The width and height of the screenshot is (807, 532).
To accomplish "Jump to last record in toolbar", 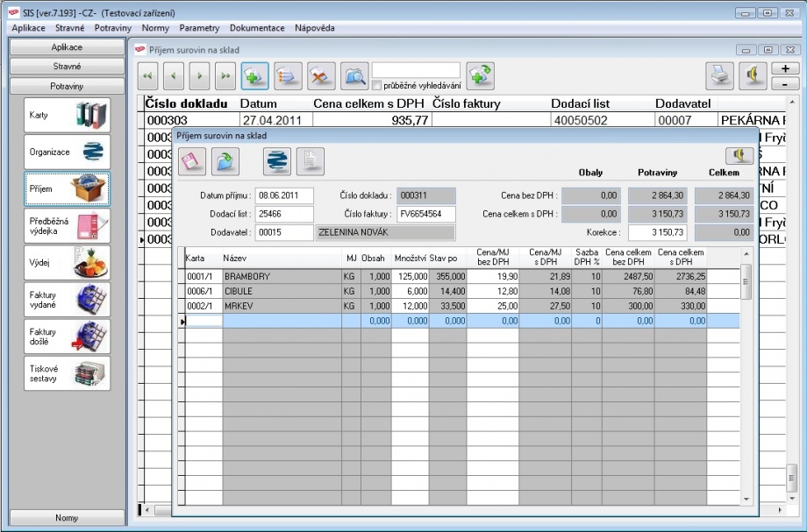I will [225, 76].
